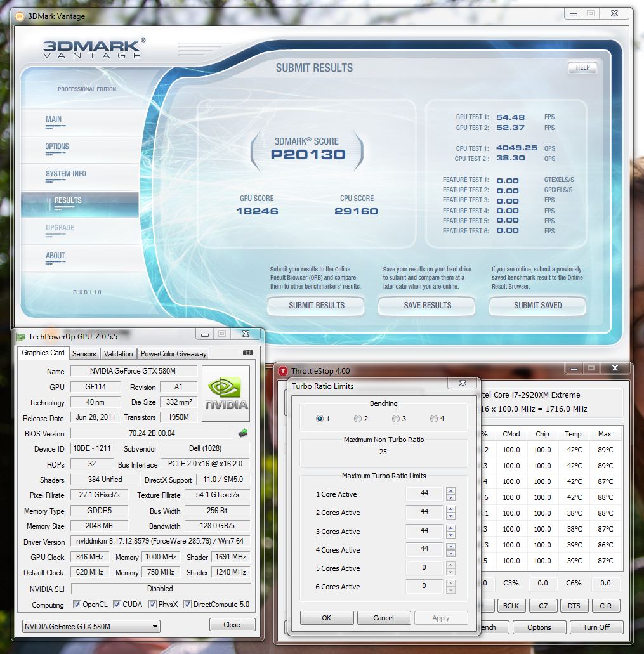Viewport: 644px width, 654px height.
Task: Click the CLR button in ThrottleStop
Action: click(606, 606)
